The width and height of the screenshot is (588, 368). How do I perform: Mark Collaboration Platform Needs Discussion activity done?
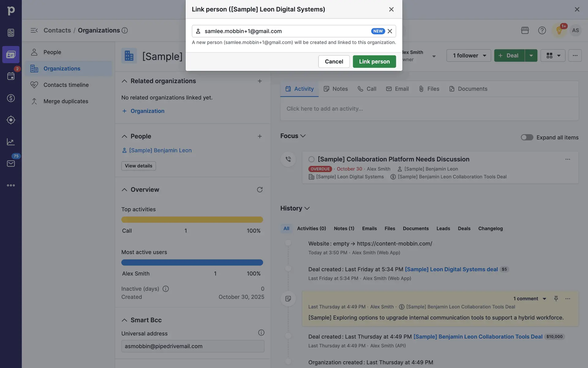coord(311,159)
